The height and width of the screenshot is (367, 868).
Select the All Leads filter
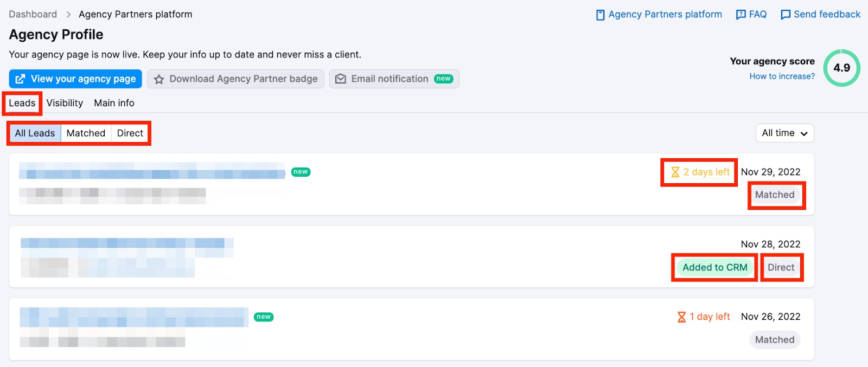(35, 133)
